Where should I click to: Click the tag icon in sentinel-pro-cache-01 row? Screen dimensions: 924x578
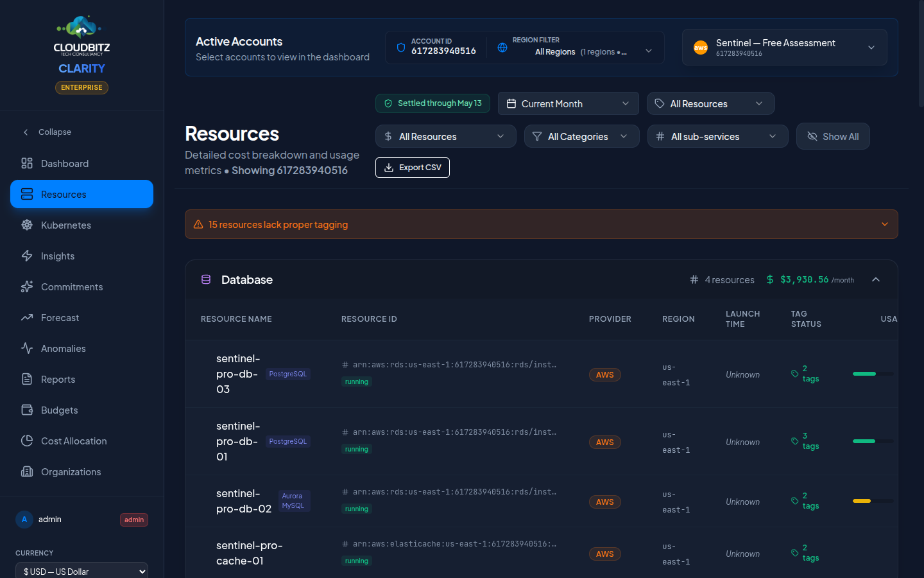click(x=795, y=553)
